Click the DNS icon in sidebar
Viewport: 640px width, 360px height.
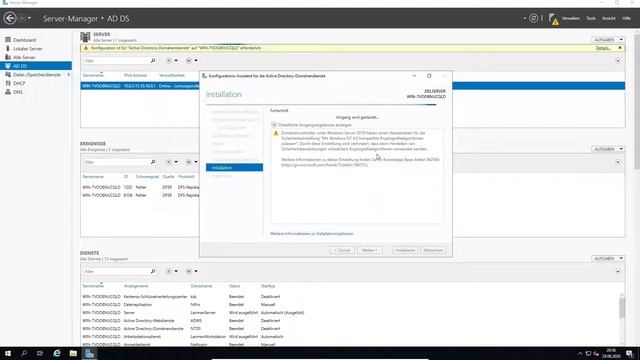tap(8, 92)
